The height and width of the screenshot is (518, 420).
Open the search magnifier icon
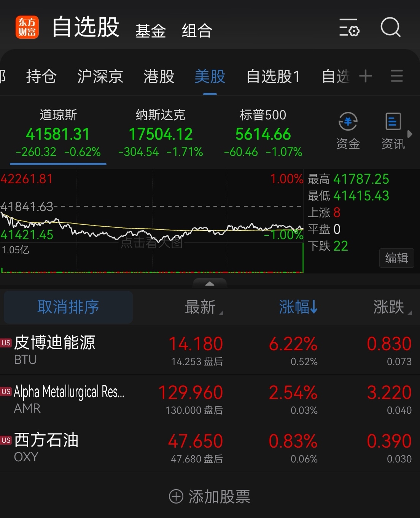(391, 27)
